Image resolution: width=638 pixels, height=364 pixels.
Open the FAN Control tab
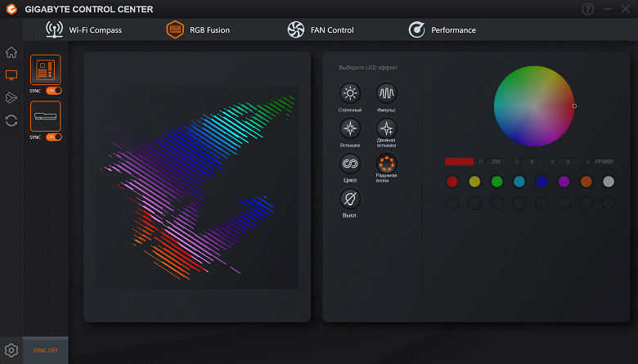[321, 29]
